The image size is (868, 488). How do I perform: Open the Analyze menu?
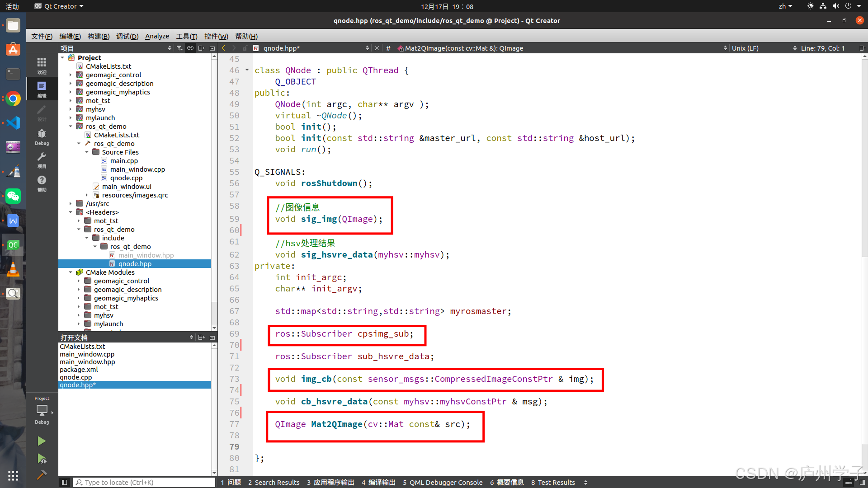pyautogui.click(x=156, y=36)
